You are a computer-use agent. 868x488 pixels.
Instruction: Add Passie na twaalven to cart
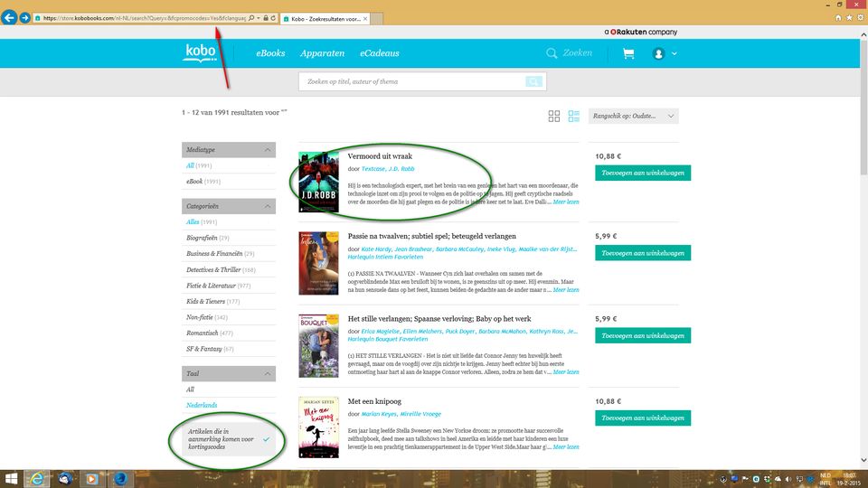[643, 253]
